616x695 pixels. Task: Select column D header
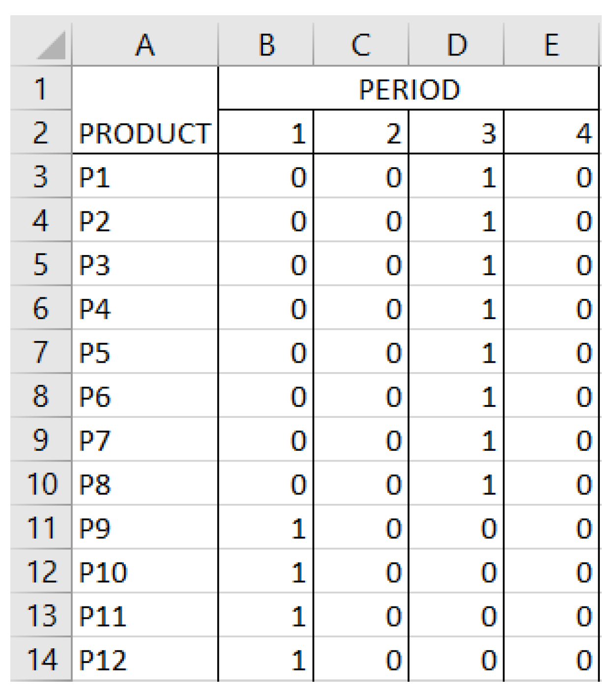click(x=456, y=45)
